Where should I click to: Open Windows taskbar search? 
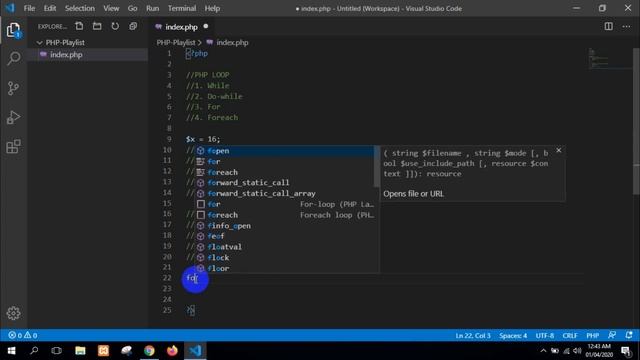[x=34, y=351]
